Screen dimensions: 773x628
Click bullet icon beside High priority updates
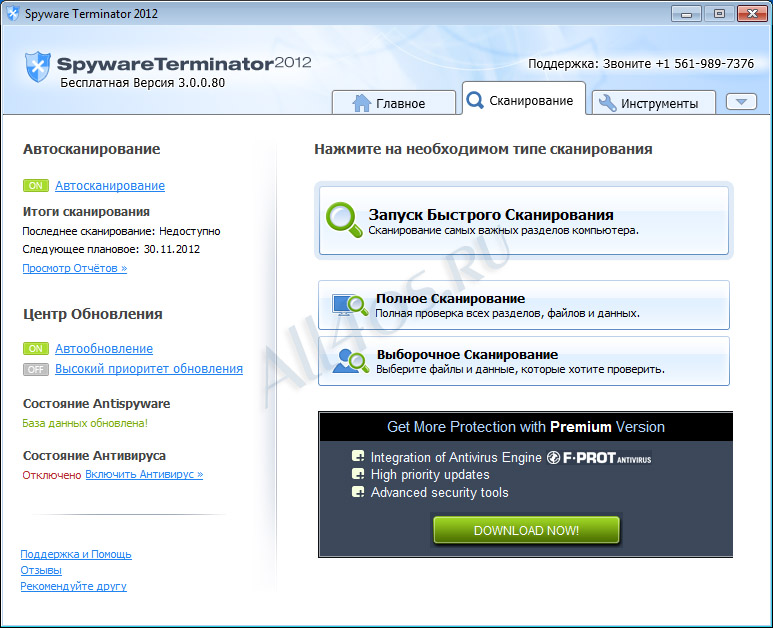point(358,474)
